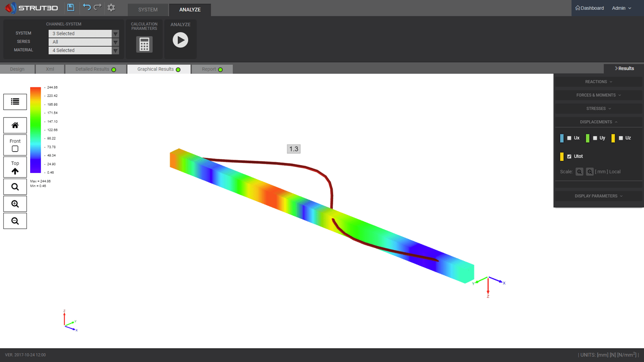Go to the Dashboard link
The image size is (644, 362).
589,8
